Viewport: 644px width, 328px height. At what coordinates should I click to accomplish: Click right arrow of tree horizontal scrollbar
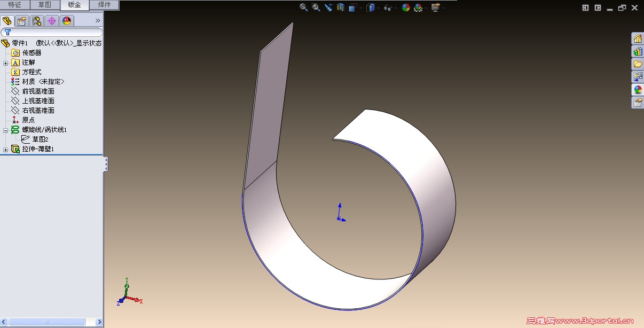99,322
